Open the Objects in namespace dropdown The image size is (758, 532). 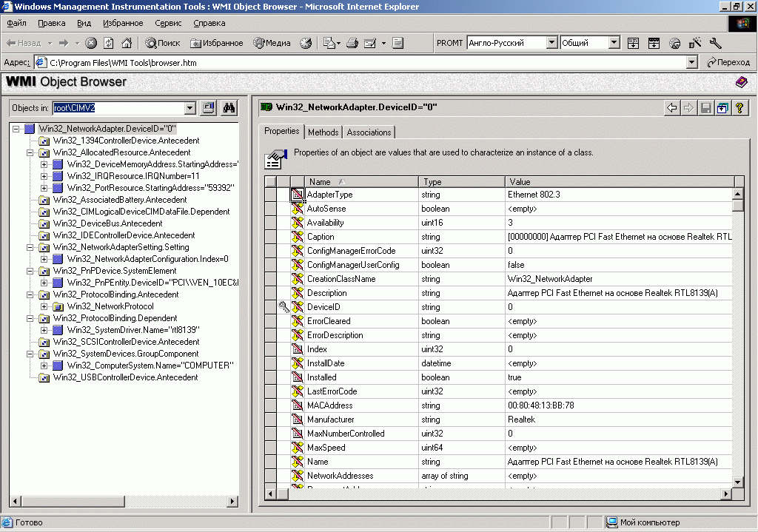coord(190,108)
